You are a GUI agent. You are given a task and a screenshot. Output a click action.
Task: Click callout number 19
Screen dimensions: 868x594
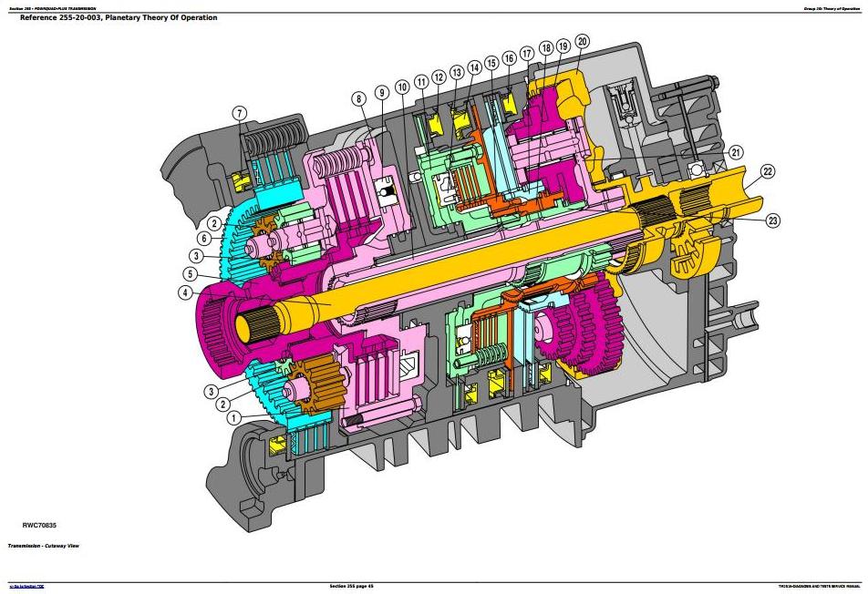[563, 46]
